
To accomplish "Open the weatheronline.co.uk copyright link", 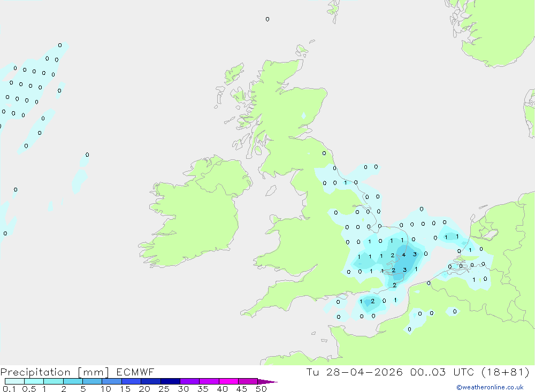I will (x=490, y=387).
